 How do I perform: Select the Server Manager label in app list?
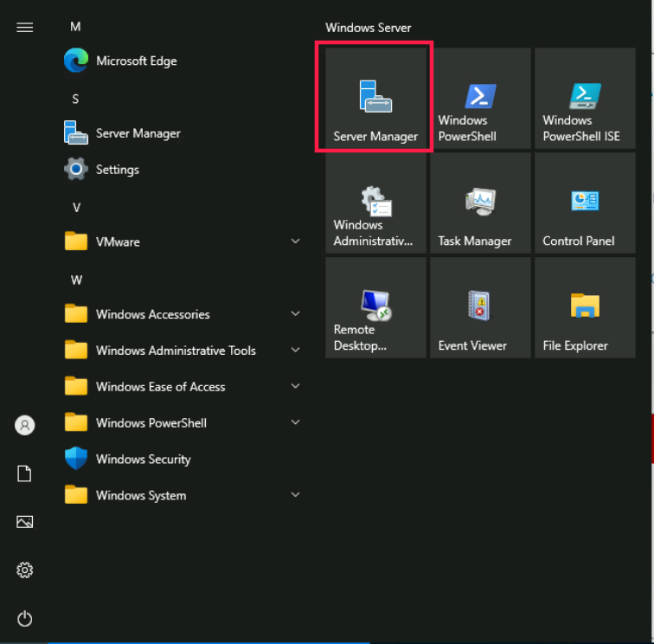(138, 133)
